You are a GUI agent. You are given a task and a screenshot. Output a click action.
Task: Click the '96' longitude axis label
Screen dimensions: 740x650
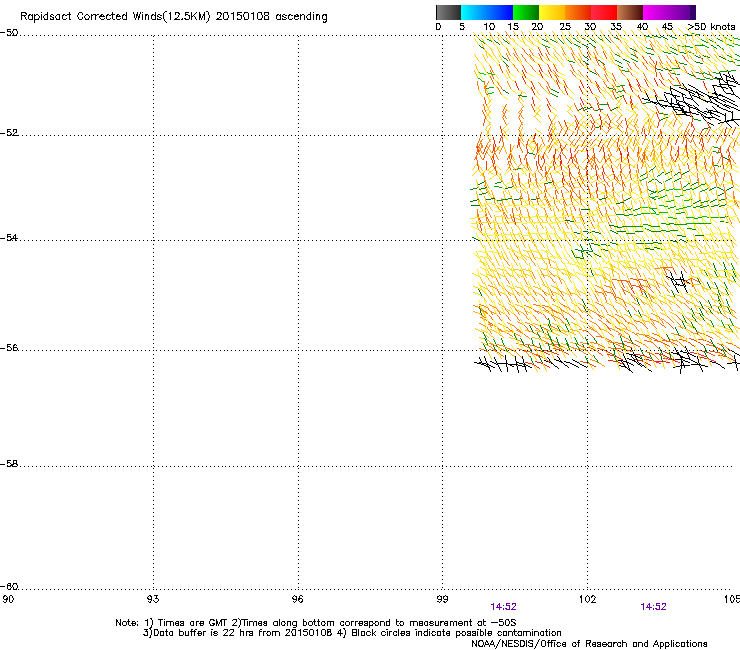297,599
